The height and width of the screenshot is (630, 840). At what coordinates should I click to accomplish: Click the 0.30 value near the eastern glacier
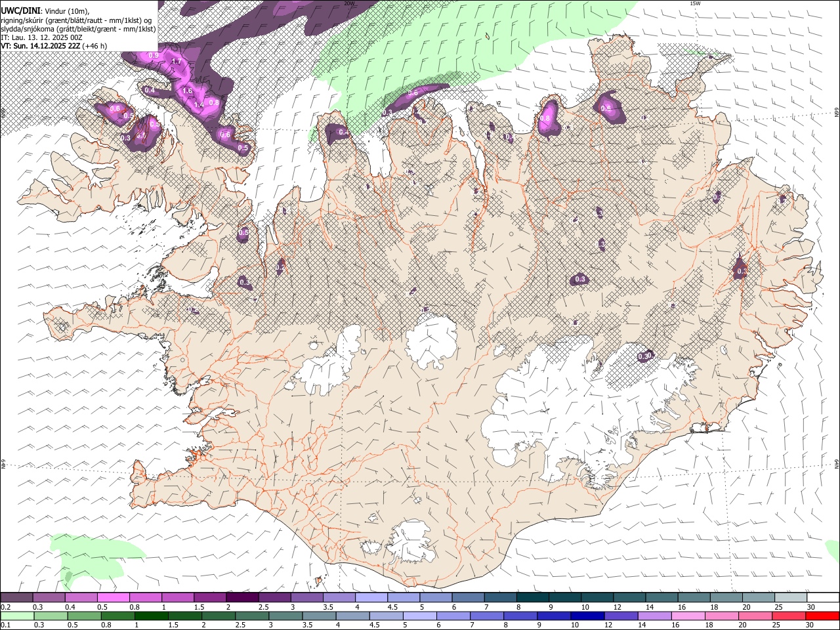645,356
